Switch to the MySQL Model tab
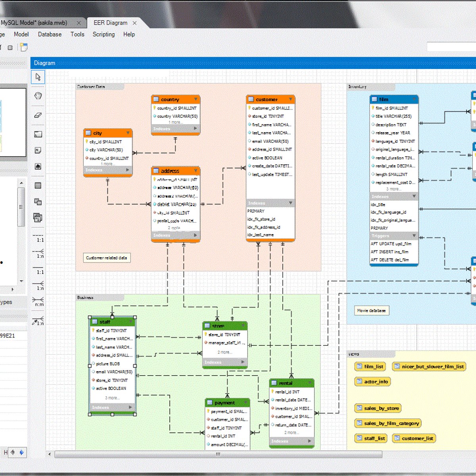 tap(34, 23)
